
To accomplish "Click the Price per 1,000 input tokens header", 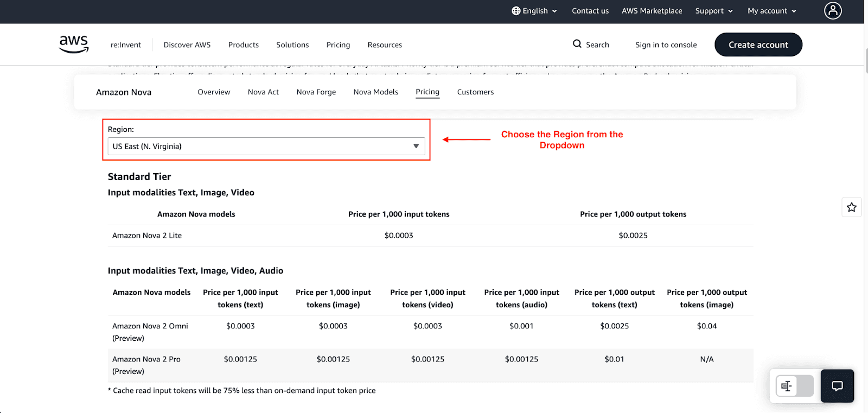I will [x=399, y=214].
